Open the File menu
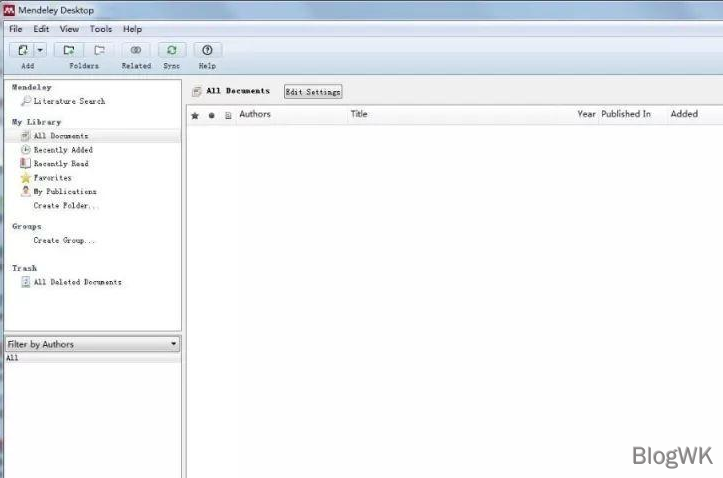 [15, 29]
